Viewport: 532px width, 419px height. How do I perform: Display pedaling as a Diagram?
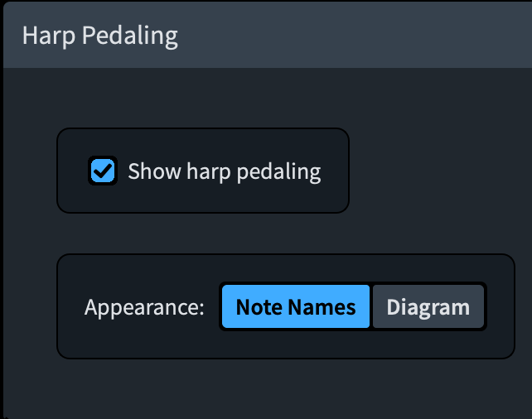(x=428, y=307)
